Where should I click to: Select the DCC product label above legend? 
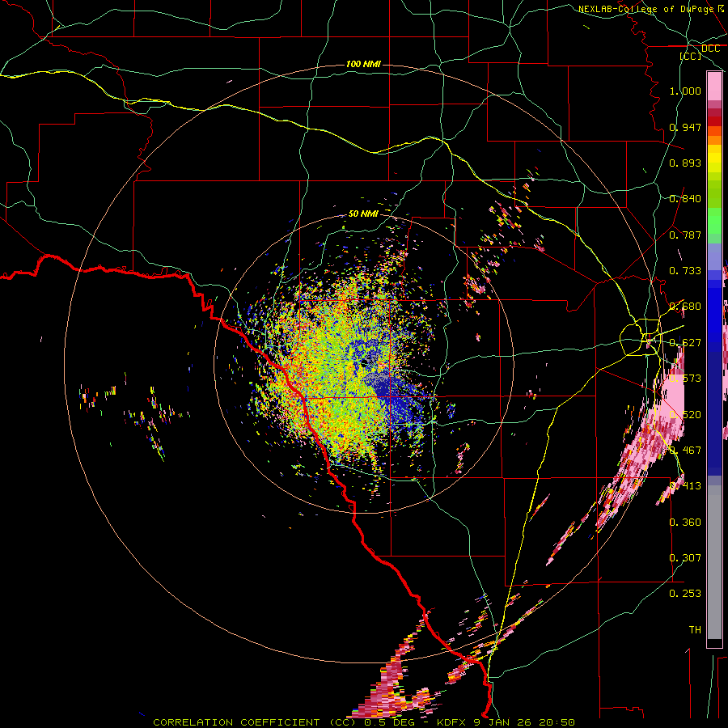[710, 49]
